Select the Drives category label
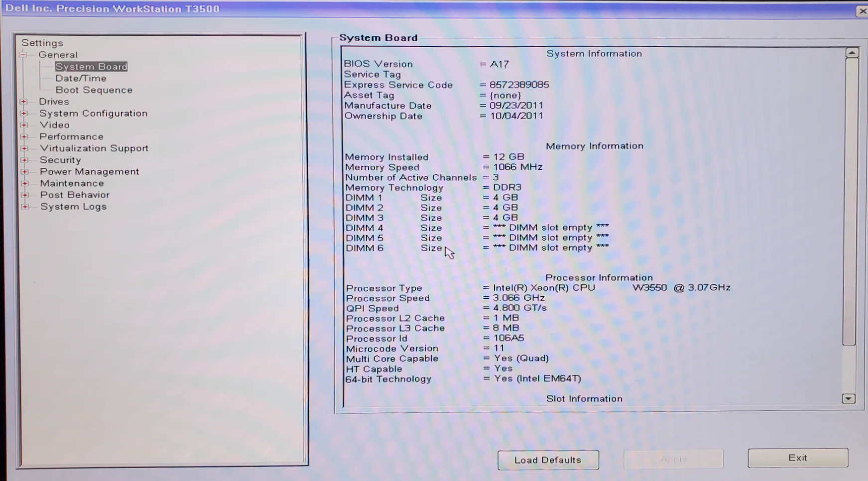Image resolution: width=868 pixels, height=481 pixels. 54,102
